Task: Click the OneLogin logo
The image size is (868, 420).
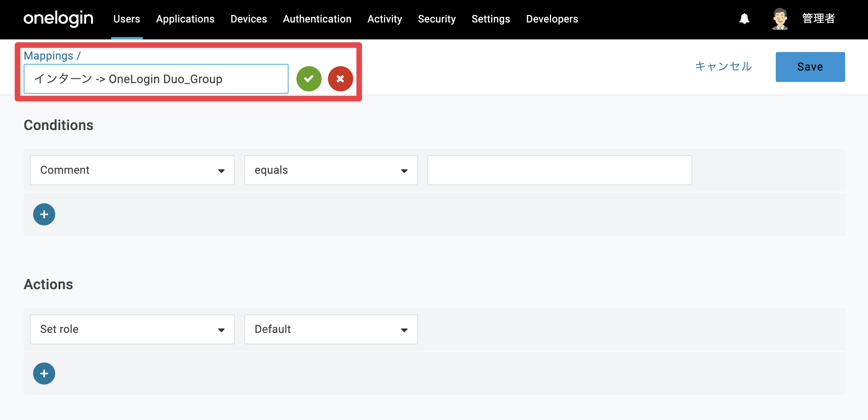Action: pos(58,19)
